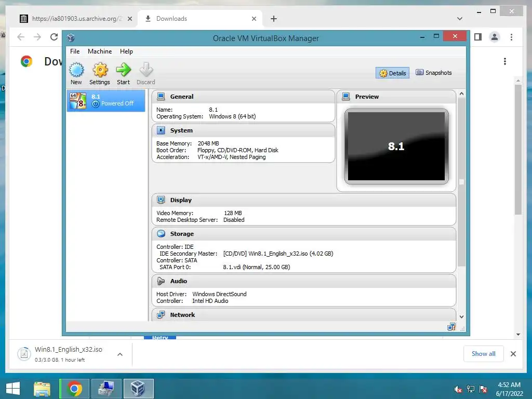Click the Discard toolbar icon
This screenshot has height=399, width=532.
click(x=146, y=70)
